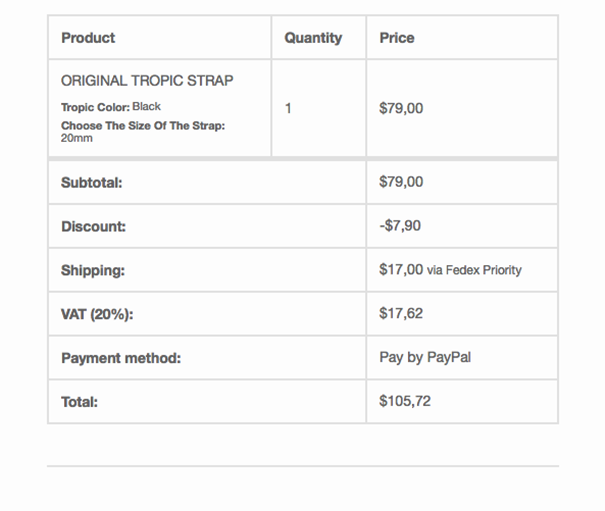Click the Black color value

coord(147,107)
